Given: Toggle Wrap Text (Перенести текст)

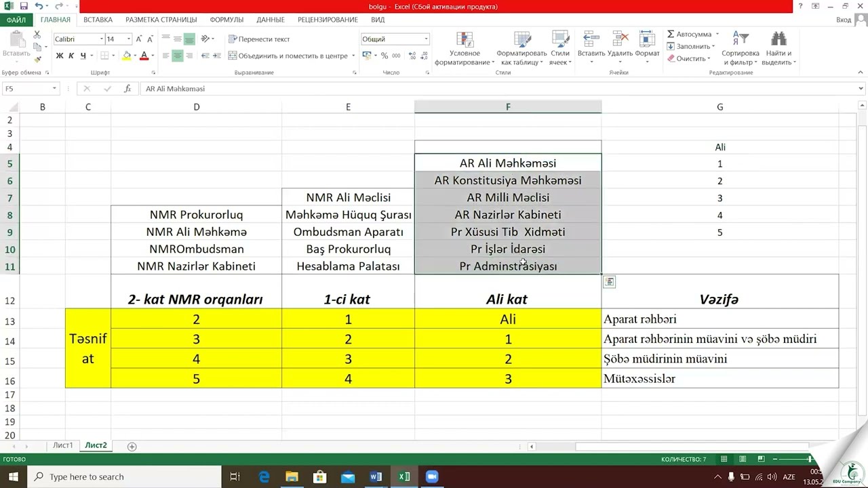Looking at the screenshot, I should click(x=259, y=39).
